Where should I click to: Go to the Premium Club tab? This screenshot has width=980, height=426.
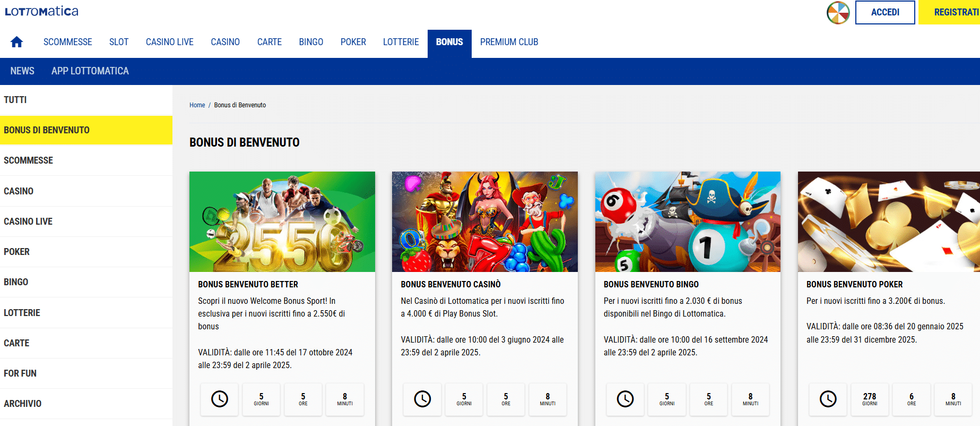[509, 42]
